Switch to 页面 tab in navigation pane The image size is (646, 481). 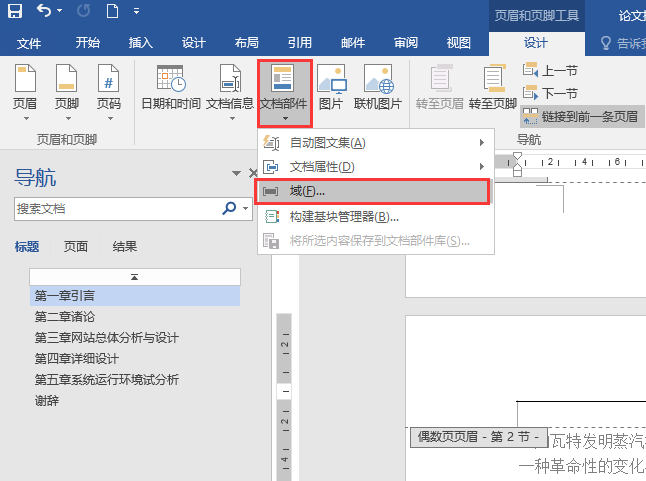point(76,247)
